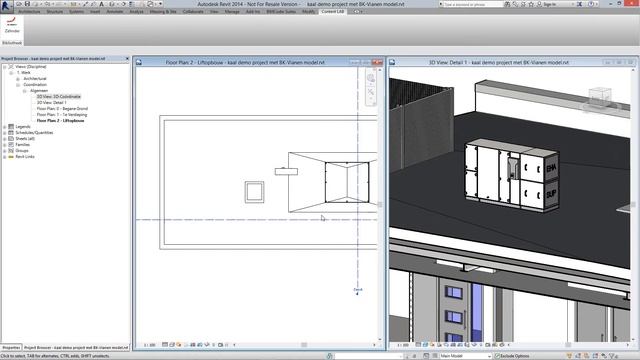This screenshot has width=640, height=360.
Task: Open quick access toolbar customize dropdown arrow
Action: [160, 4]
